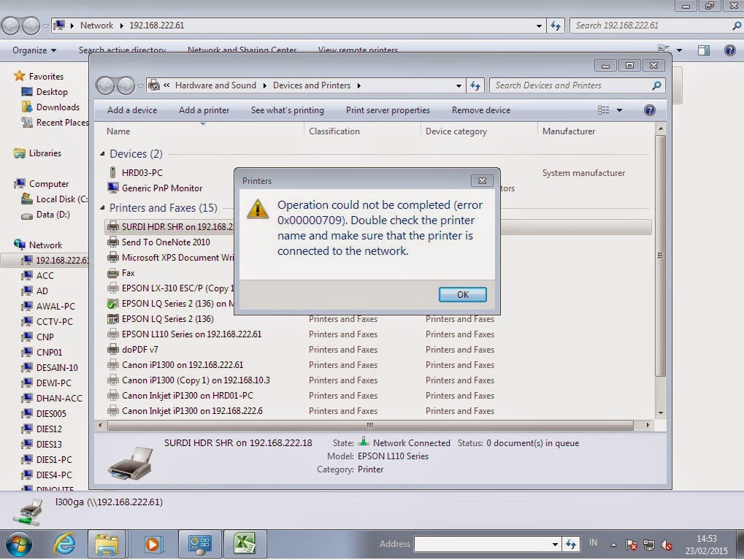Screen dimensions: 744x560
Task: Click Network in the back window breadcrumb
Action: 96,26
